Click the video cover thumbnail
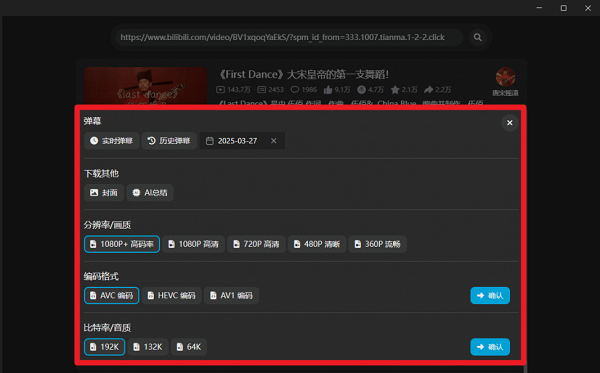 pos(145,86)
